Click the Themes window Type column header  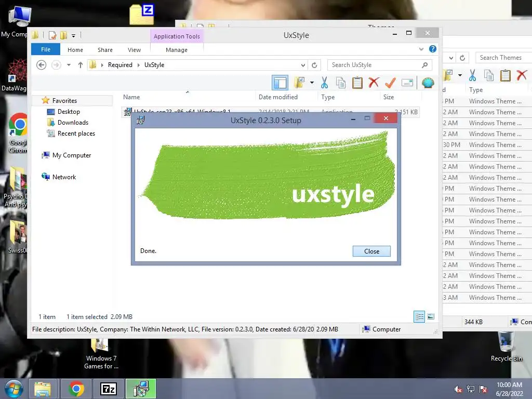(x=476, y=89)
